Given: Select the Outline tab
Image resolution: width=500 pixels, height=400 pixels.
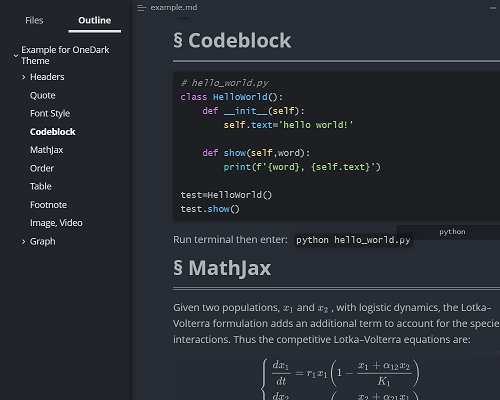Looking at the screenshot, I should tap(95, 20).
